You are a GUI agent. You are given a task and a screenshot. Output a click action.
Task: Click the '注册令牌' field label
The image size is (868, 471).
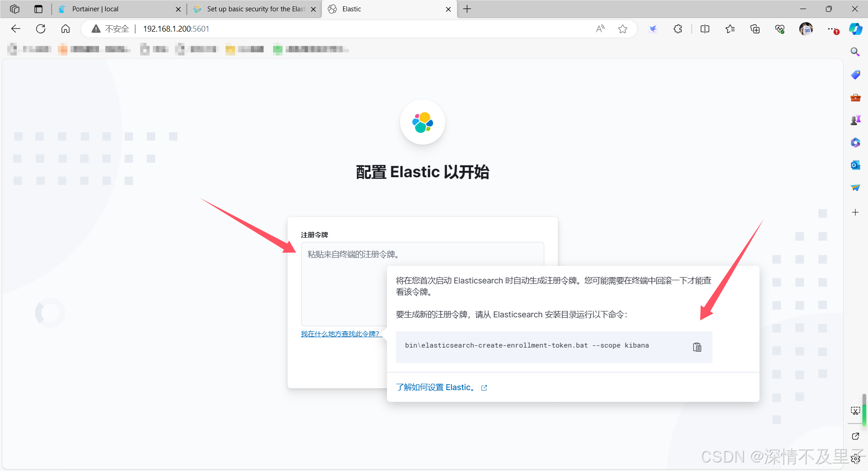click(315, 235)
